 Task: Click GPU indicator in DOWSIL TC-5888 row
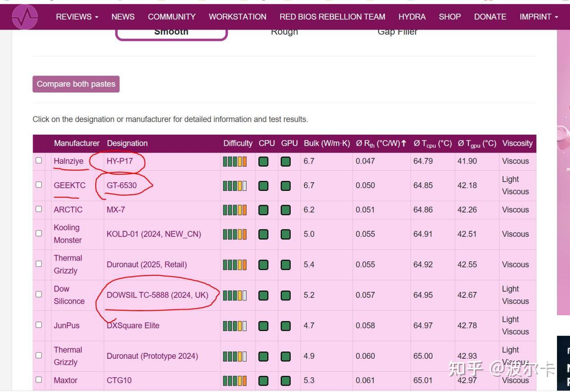click(286, 295)
